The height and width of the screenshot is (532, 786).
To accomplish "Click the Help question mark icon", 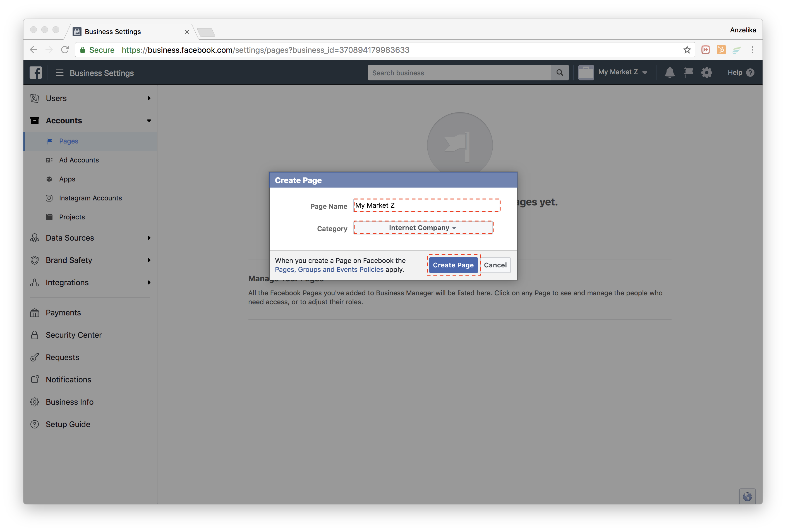I will (x=750, y=73).
